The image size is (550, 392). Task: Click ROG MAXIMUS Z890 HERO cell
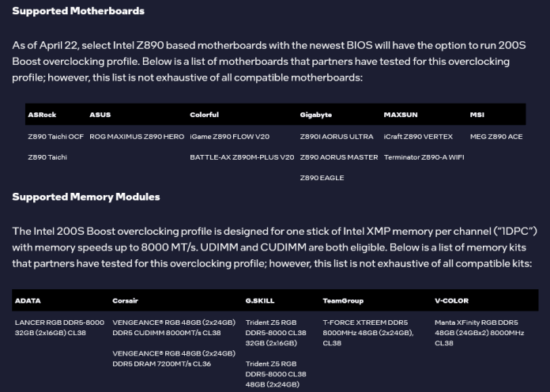point(137,137)
